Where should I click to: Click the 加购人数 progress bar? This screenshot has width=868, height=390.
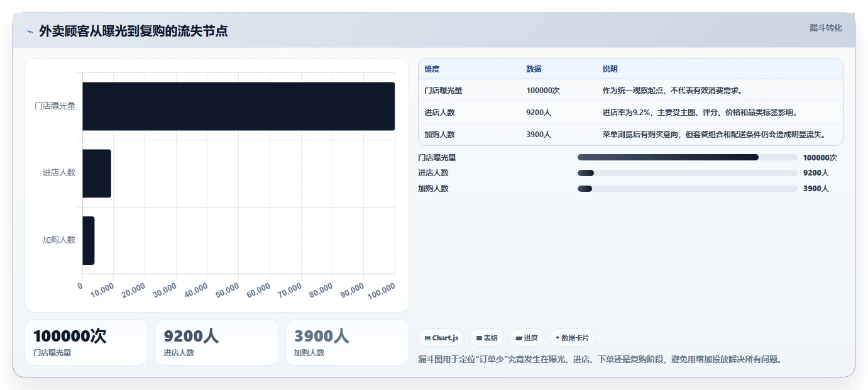point(688,189)
